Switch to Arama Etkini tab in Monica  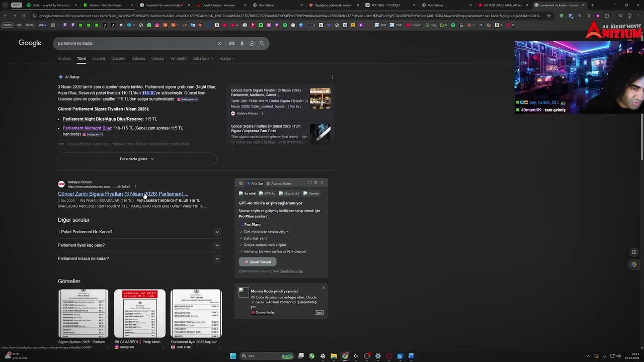click(x=278, y=184)
